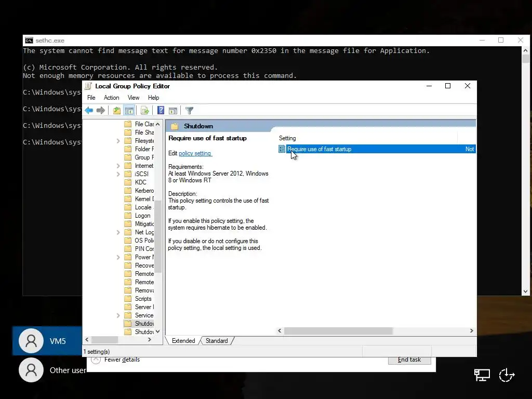This screenshot has height=399, width=532.
Task: Click the Export List toolbar icon
Action: 145,110
